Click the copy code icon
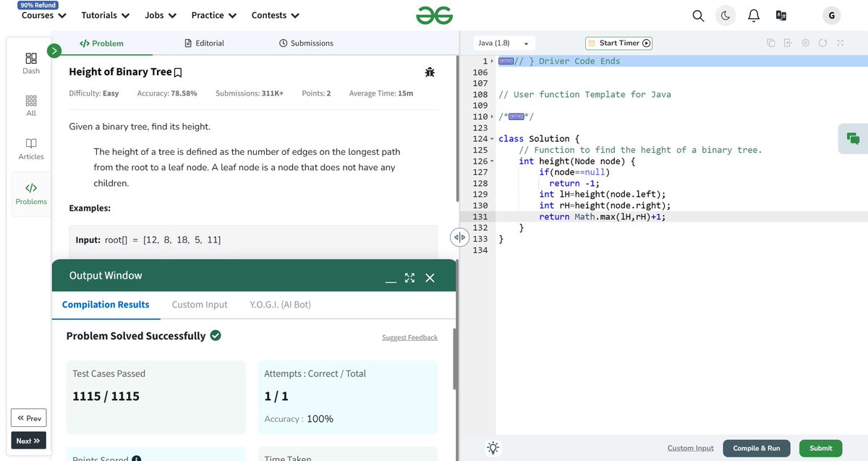Screen dimensions: 868x461 [x=771, y=43]
